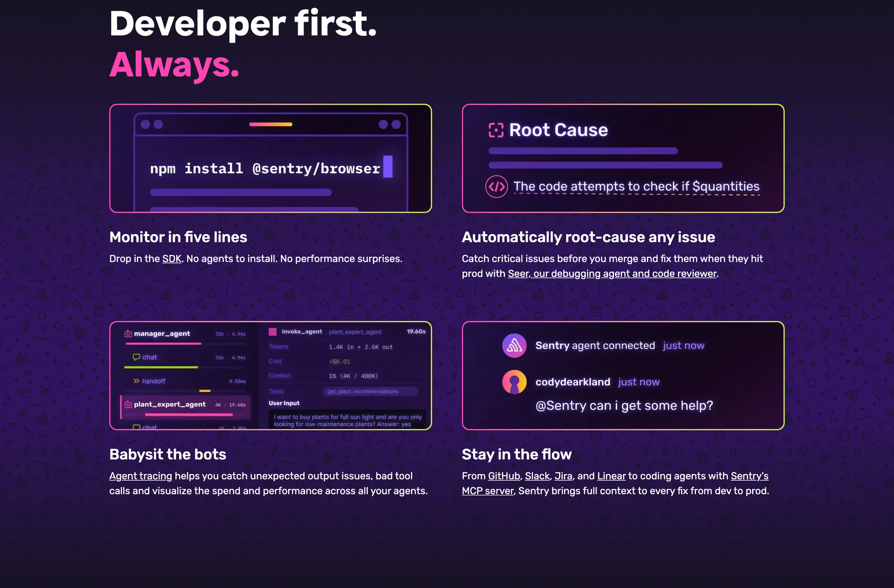Open the SDK link
The height and width of the screenshot is (588, 894).
(x=172, y=259)
